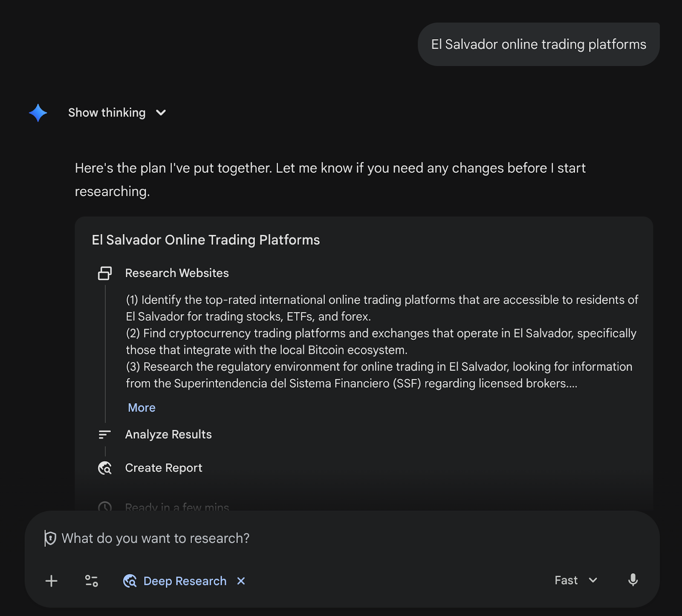Select the Analyze Results step
This screenshot has width=682, height=616.
[168, 434]
